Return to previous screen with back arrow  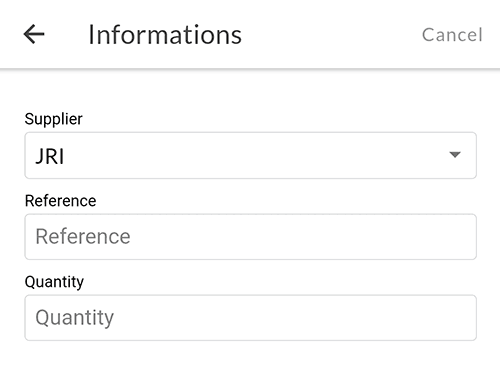pos(34,34)
